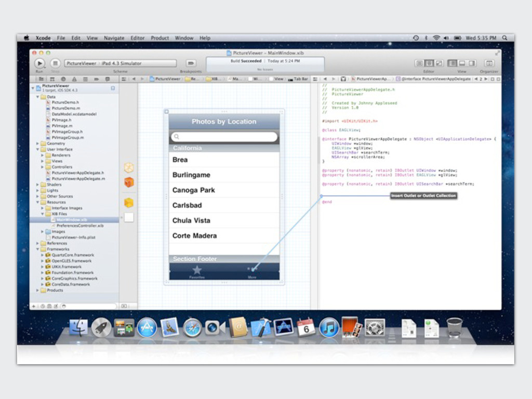Viewport: 532px width, 399px height.
Task: Collapse the Frameworks group
Action: pos(37,249)
